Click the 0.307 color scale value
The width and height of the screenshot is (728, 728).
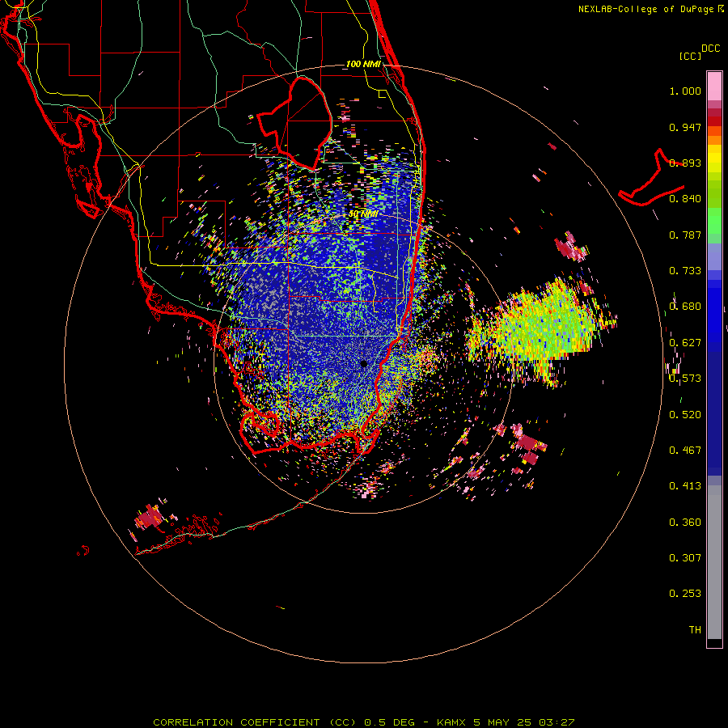pyautogui.click(x=685, y=558)
